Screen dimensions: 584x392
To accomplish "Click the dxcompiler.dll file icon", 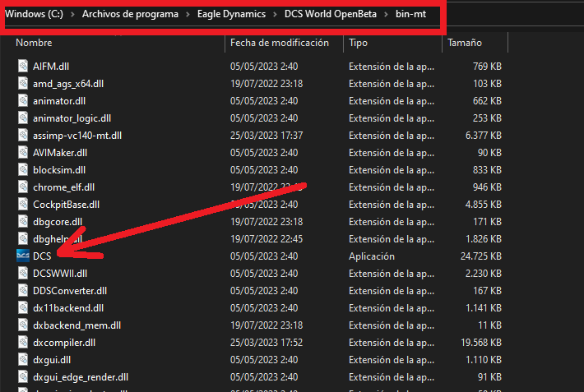I will click(x=23, y=342).
